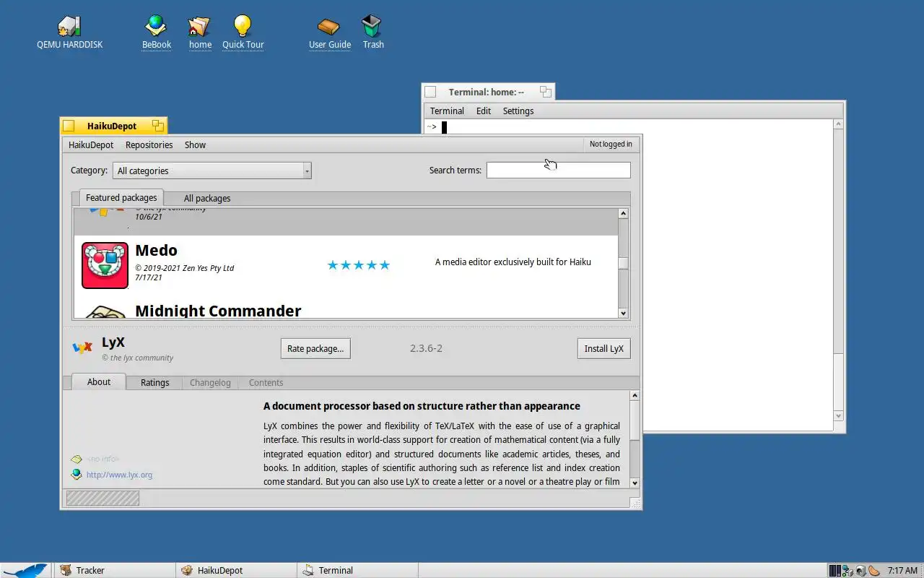The image size is (924, 578).
Task: Open the Repositories menu
Action: pos(149,144)
